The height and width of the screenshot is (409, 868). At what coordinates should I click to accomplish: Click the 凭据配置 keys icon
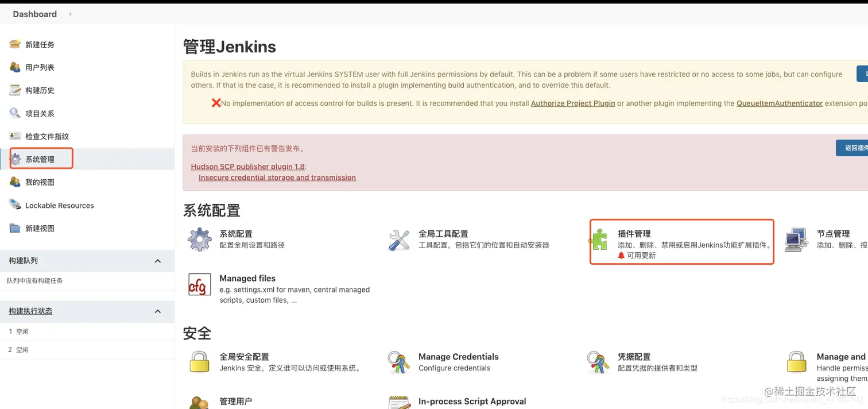click(x=598, y=362)
